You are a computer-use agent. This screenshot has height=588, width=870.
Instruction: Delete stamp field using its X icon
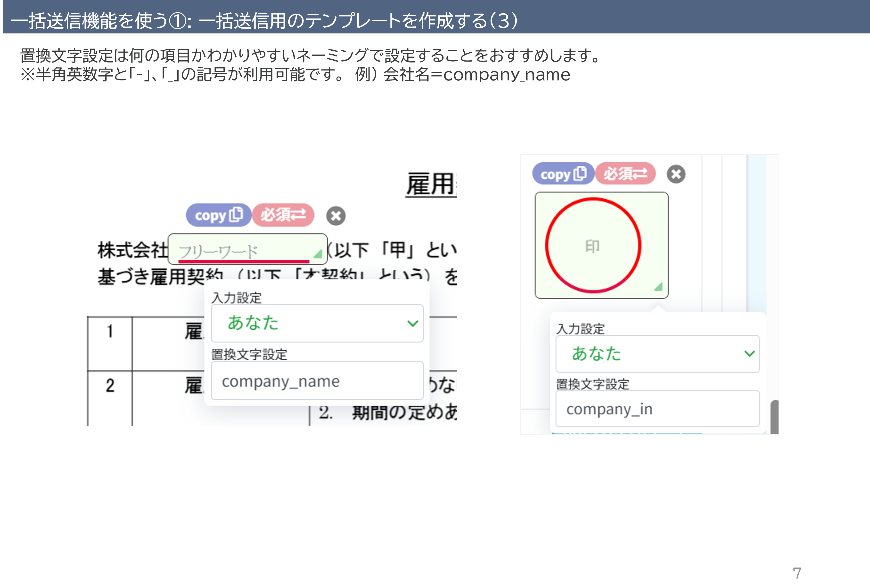[x=676, y=174]
